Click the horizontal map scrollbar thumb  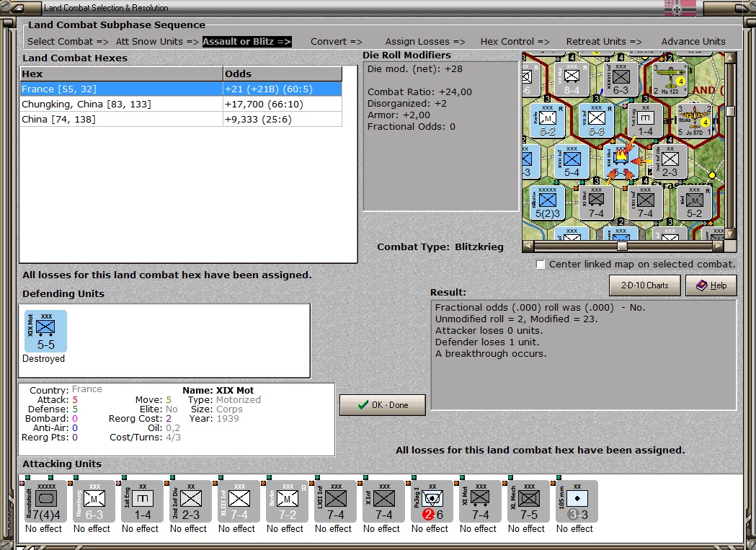click(622, 246)
